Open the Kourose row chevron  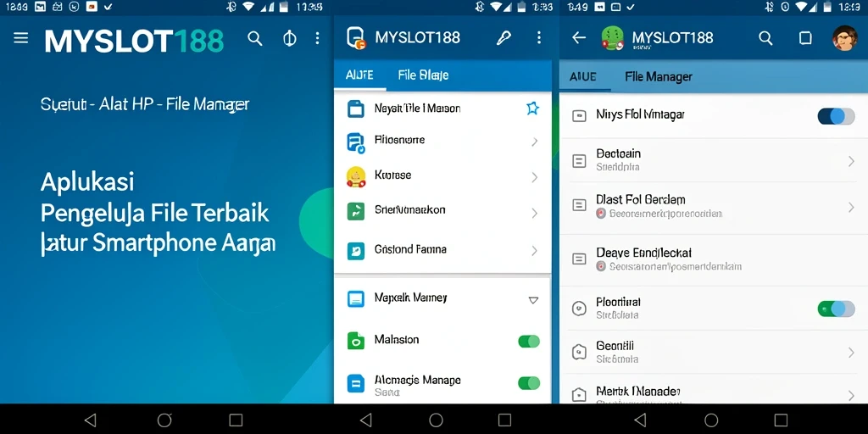[x=534, y=177]
